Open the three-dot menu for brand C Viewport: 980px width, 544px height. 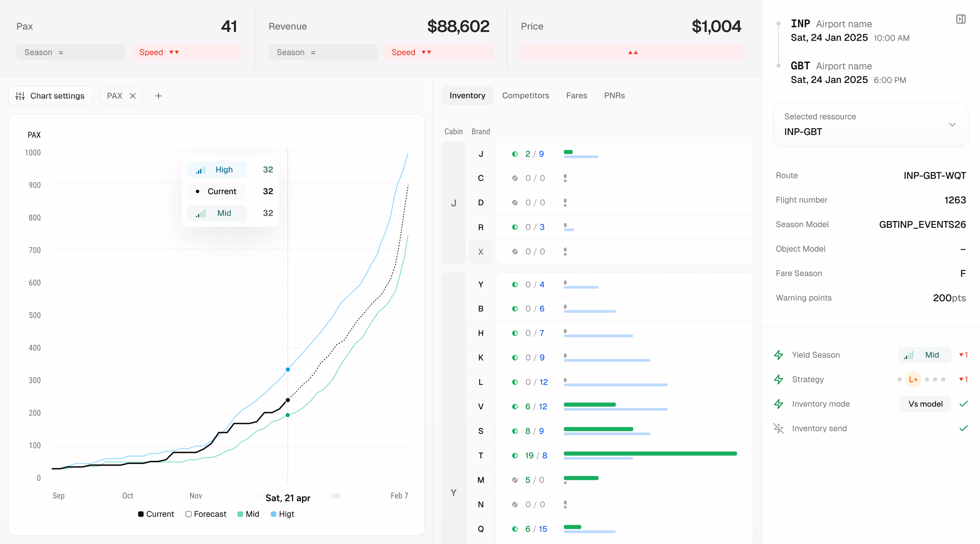(565, 178)
